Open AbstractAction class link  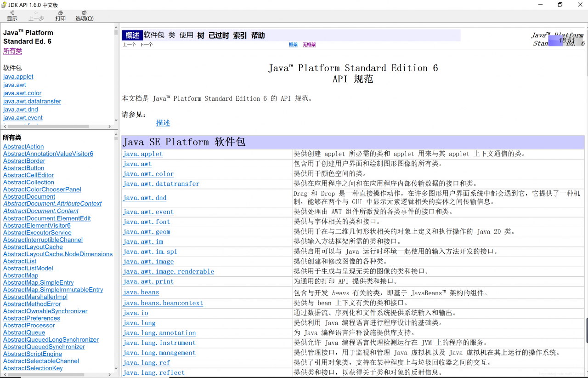pos(23,147)
